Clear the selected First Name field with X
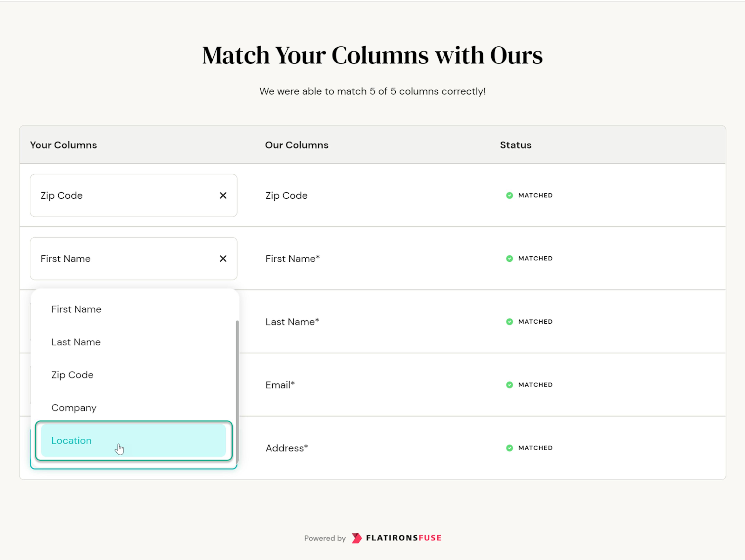This screenshot has width=745, height=560. [x=223, y=258]
